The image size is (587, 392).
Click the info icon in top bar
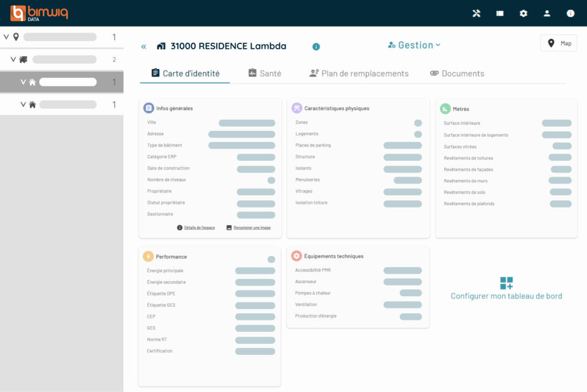(x=570, y=13)
